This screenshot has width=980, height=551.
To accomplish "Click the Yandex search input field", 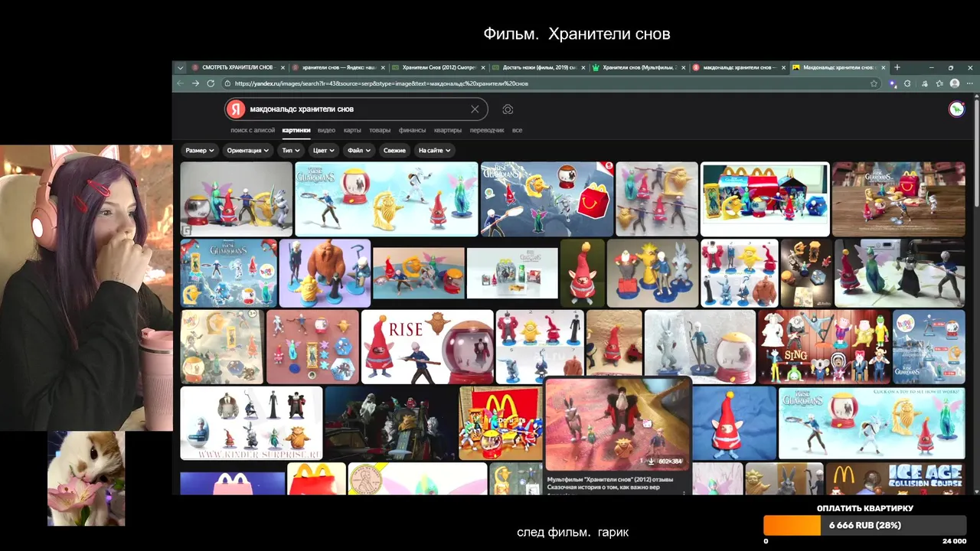I will coord(356,109).
